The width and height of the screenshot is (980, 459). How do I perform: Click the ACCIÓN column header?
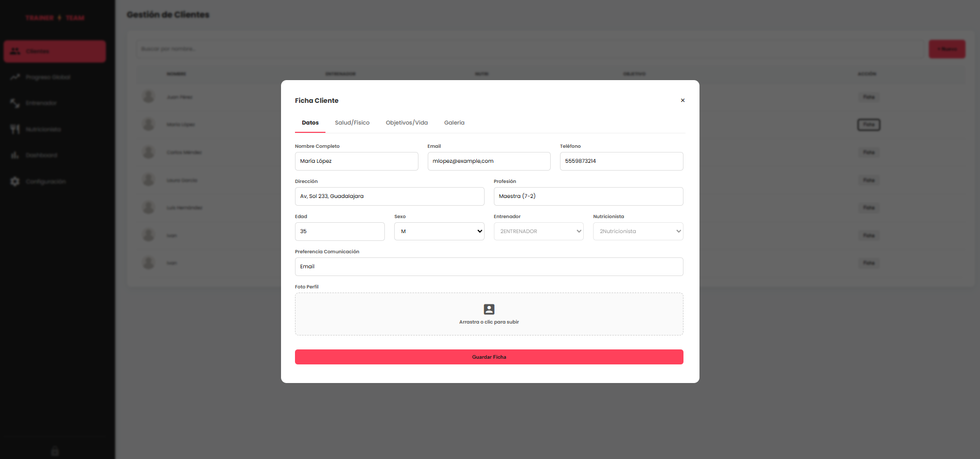click(x=867, y=74)
